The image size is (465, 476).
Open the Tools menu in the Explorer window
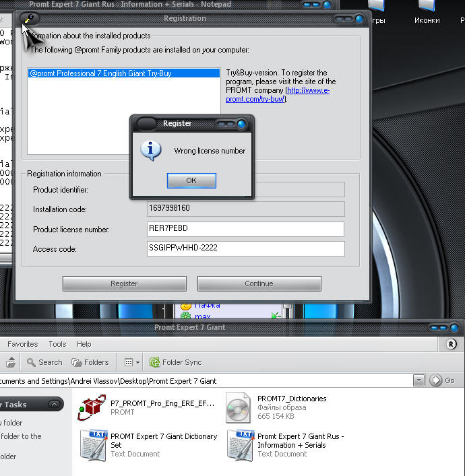click(57, 344)
